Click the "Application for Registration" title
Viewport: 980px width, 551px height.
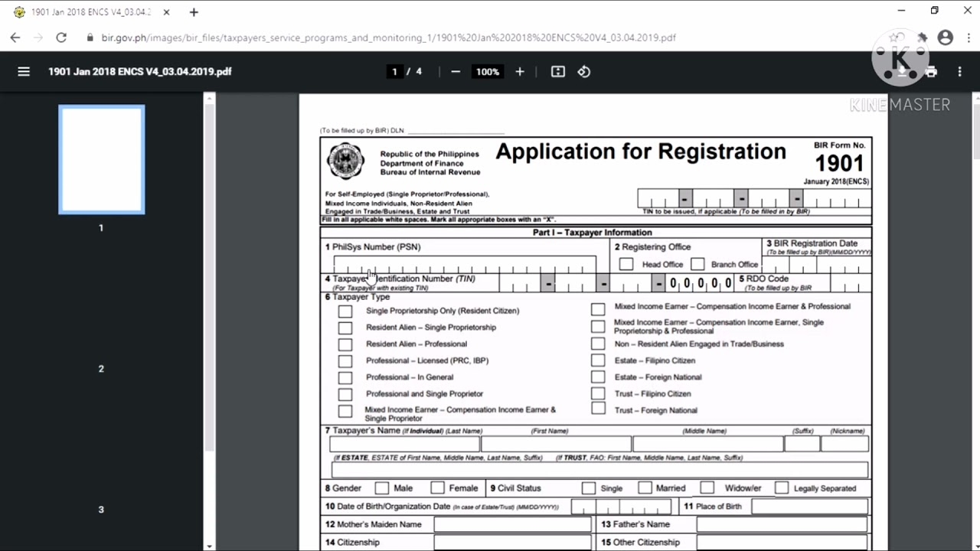641,152
